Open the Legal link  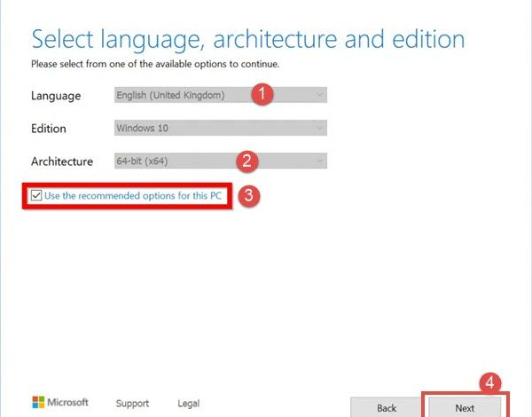coord(188,404)
